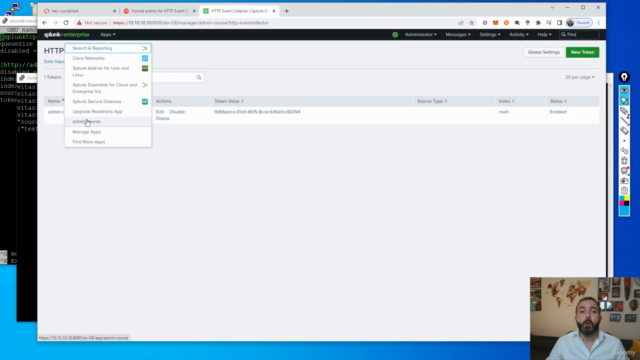
Task: Sort by Status column header
Action: (x=558, y=101)
